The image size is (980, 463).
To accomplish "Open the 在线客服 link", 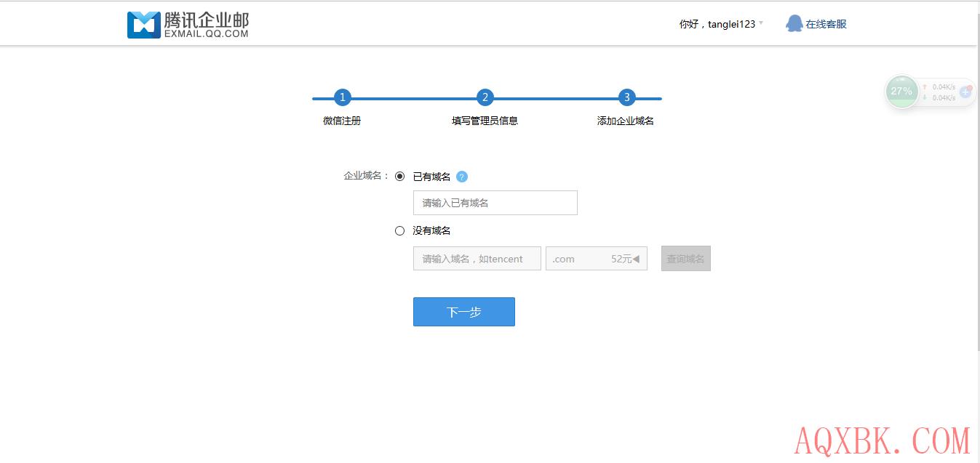I will (826, 24).
